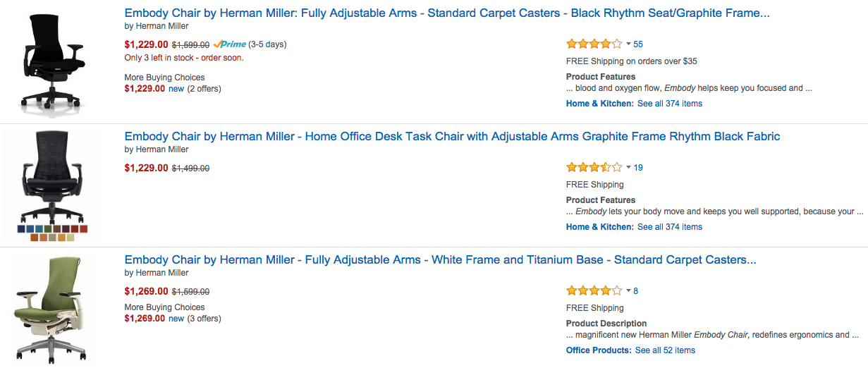The image size is (868, 368).
Task: Open the White Frame and Titanium Base listing
Action: click(440, 259)
